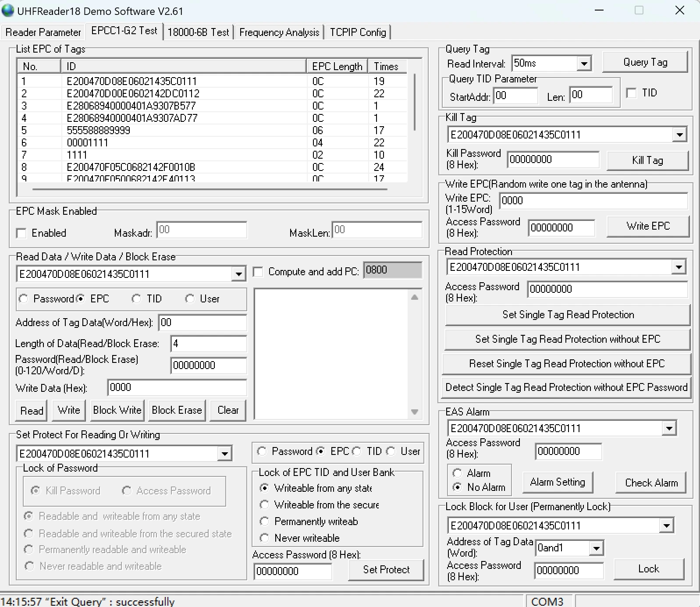Click Set Single Tag Read Protection
This screenshot has height=607, width=700.
(x=568, y=315)
